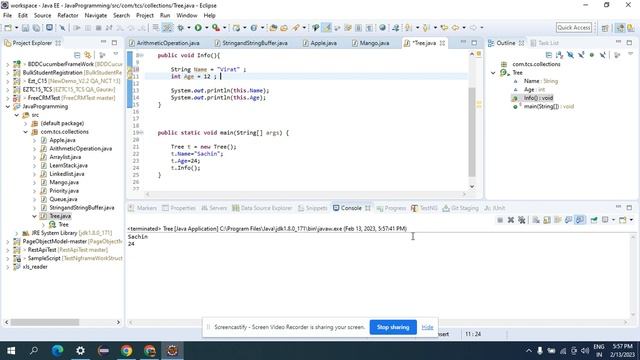Click the Hide link in sharing bar
This screenshot has height=360, width=640.
pos(427,327)
